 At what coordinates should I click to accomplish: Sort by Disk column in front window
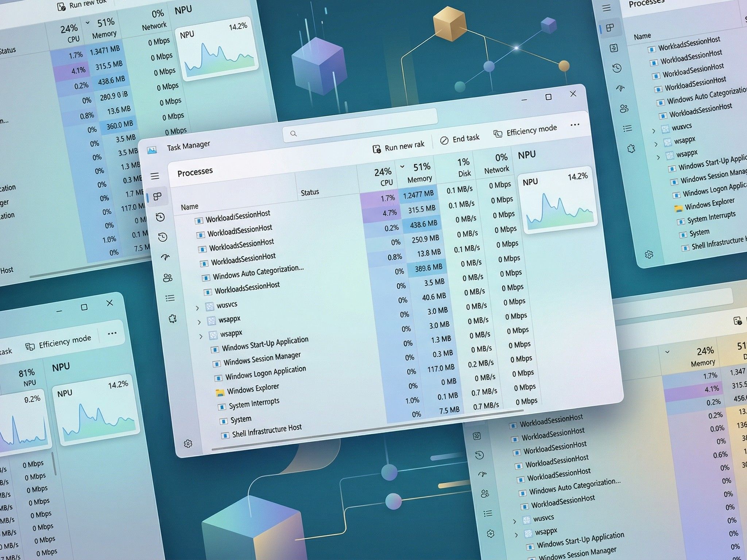464,167
